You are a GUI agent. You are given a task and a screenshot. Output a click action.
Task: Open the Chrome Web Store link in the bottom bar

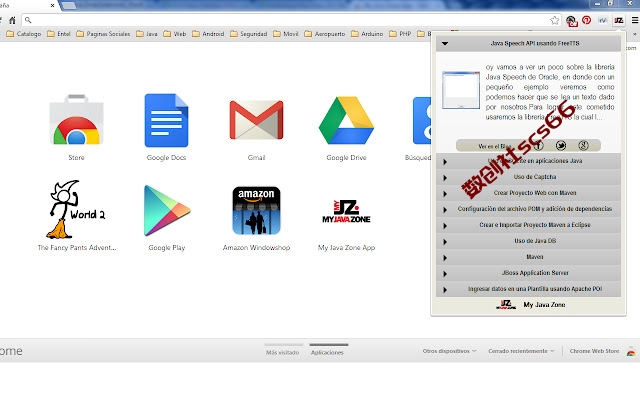(594, 351)
